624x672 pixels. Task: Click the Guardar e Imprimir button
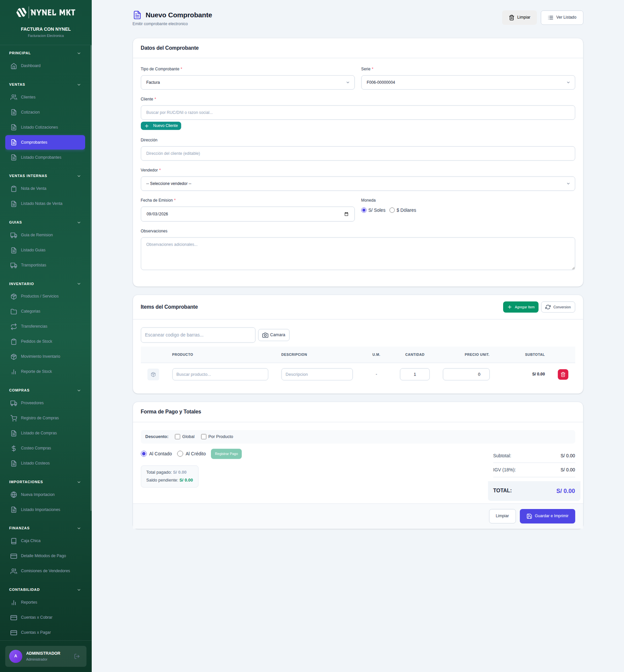(547, 516)
